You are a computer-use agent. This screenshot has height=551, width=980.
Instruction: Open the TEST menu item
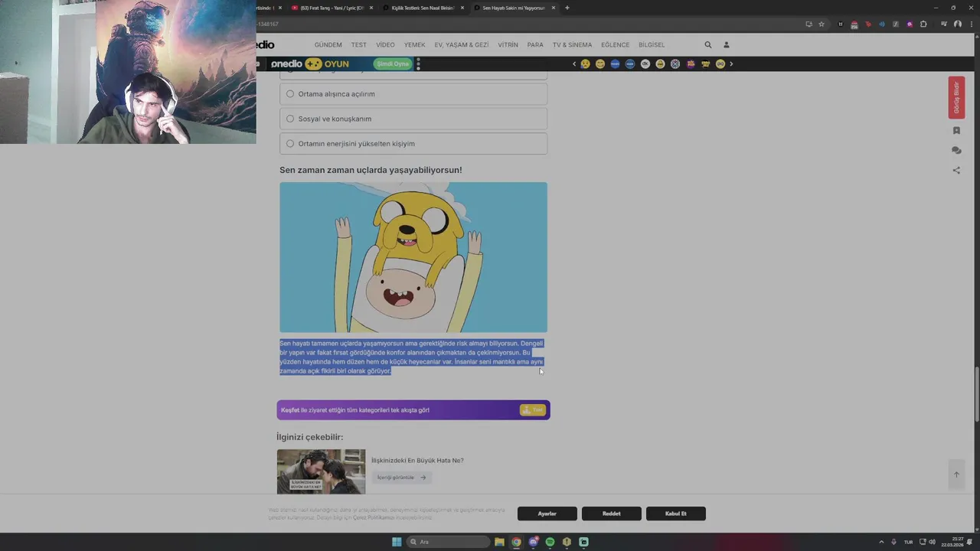coord(359,45)
